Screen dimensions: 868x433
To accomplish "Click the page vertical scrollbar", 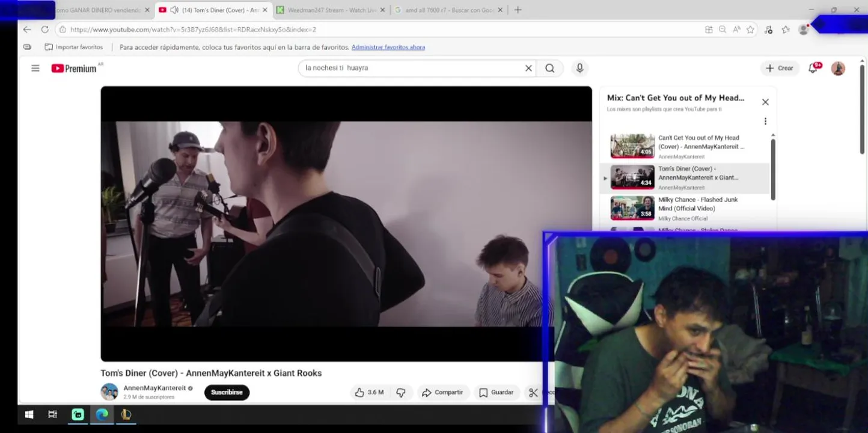I will [862, 108].
